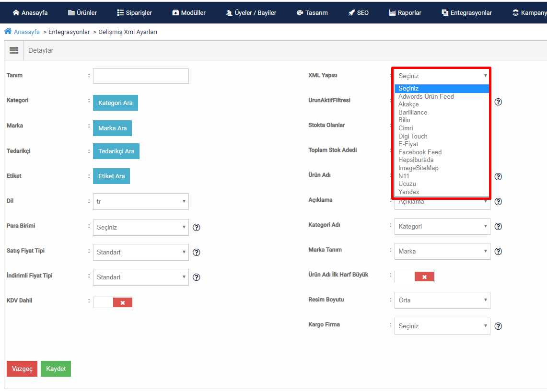Screen dimensions: 547x392
Task: Open the Raporlar menu
Action: (x=405, y=12)
